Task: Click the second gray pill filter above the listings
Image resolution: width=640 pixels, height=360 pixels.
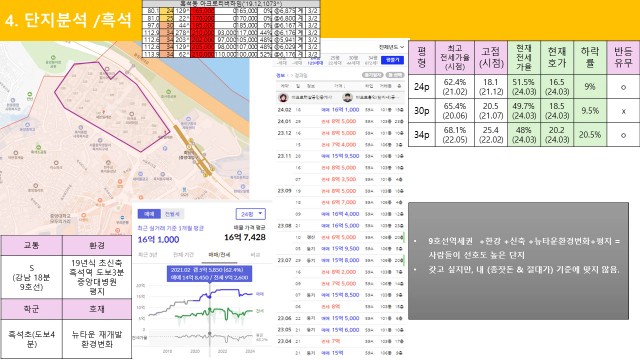Action: point(395,75)
